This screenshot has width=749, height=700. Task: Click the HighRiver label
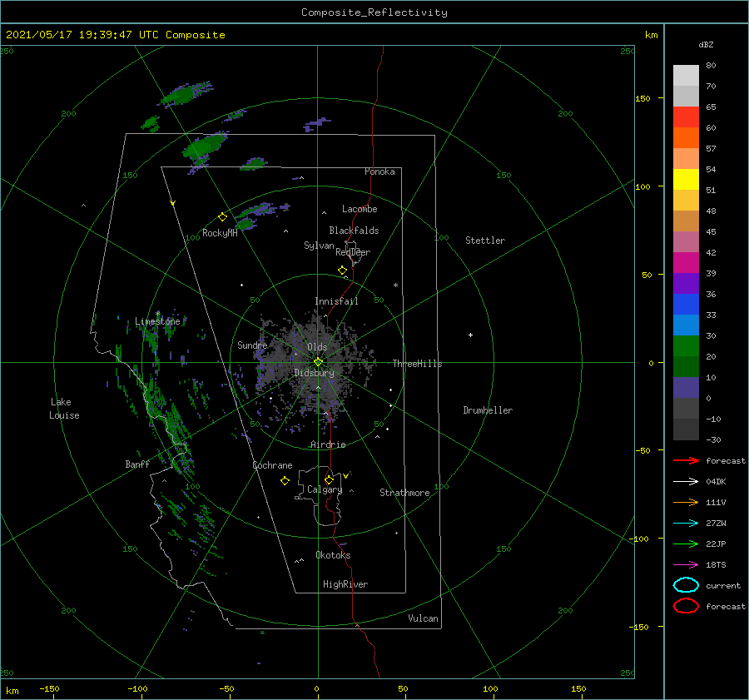345,584
